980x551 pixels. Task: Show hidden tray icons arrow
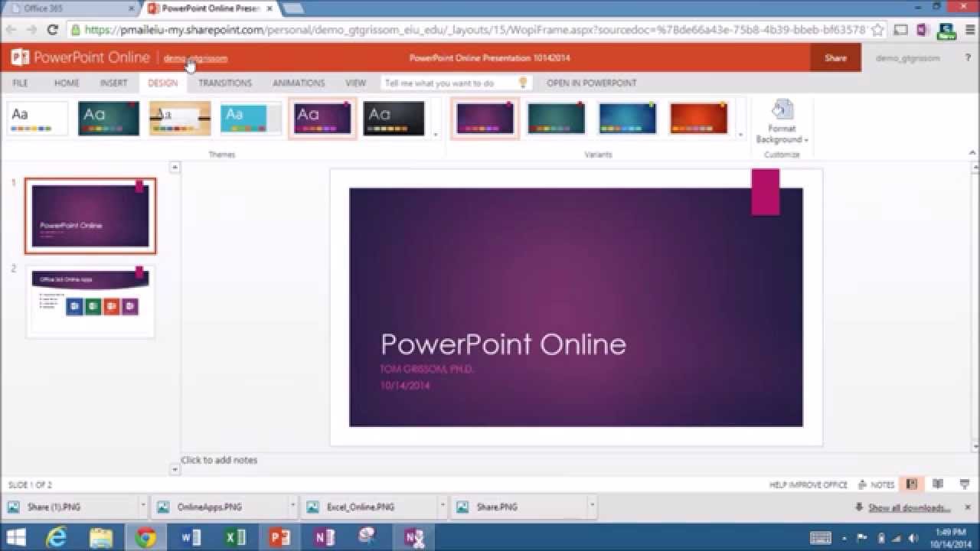pyautogui.click(x=845, y=538)
